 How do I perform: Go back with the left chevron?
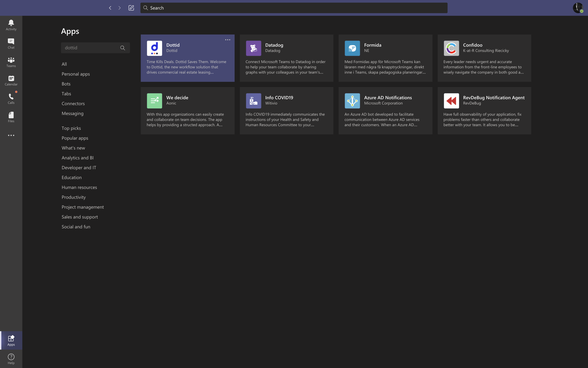click(x=110, y=8)
